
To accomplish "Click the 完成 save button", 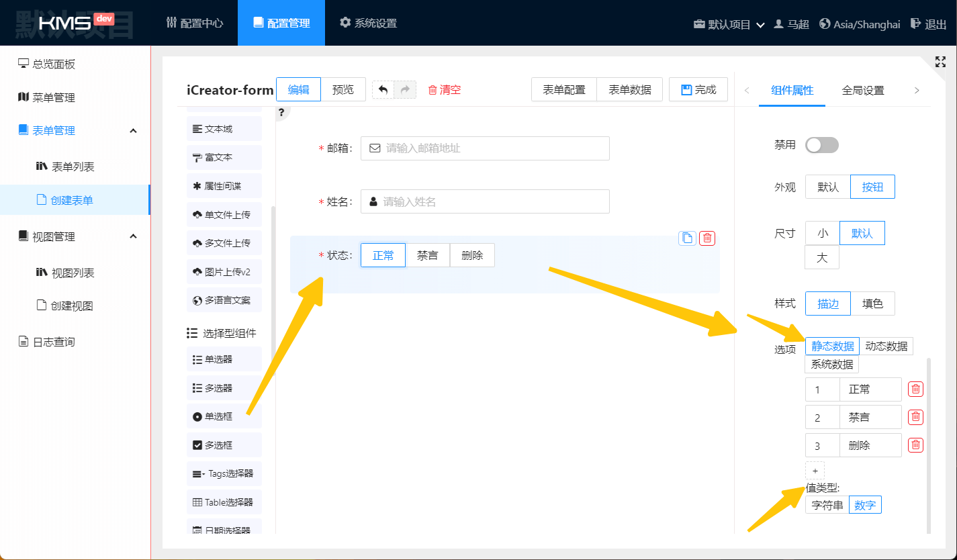I will click(x=698, y=90).
